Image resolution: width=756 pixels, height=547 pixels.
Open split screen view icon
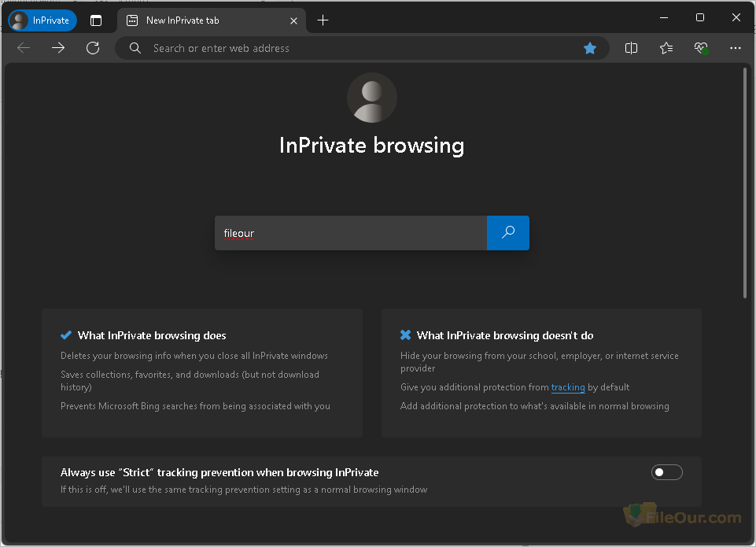631,48
